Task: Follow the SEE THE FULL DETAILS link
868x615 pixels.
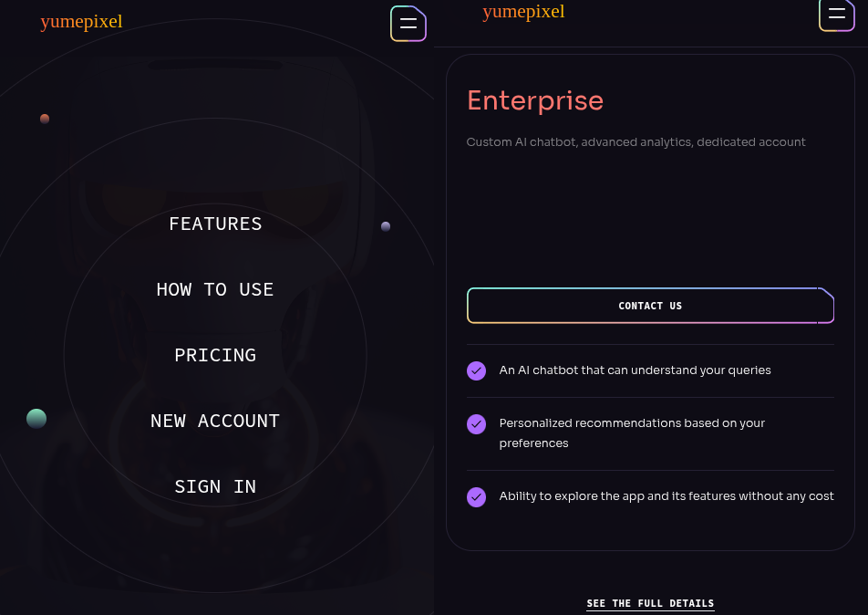Action: (650, 603)
